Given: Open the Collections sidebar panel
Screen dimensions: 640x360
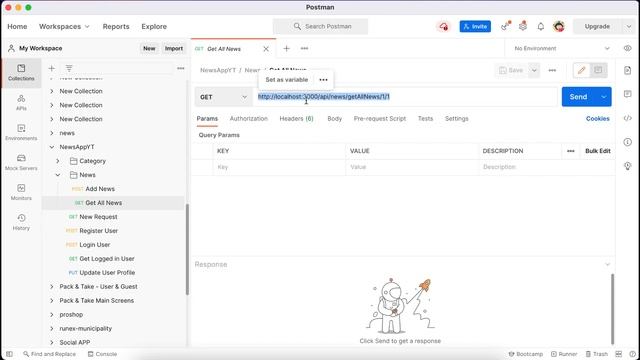Looking at the screenshot, I should (21, 73).
